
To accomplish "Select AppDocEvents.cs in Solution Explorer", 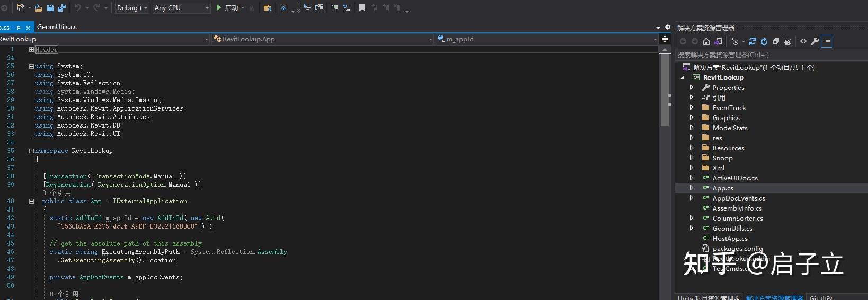I will click(x=739, y=198).
